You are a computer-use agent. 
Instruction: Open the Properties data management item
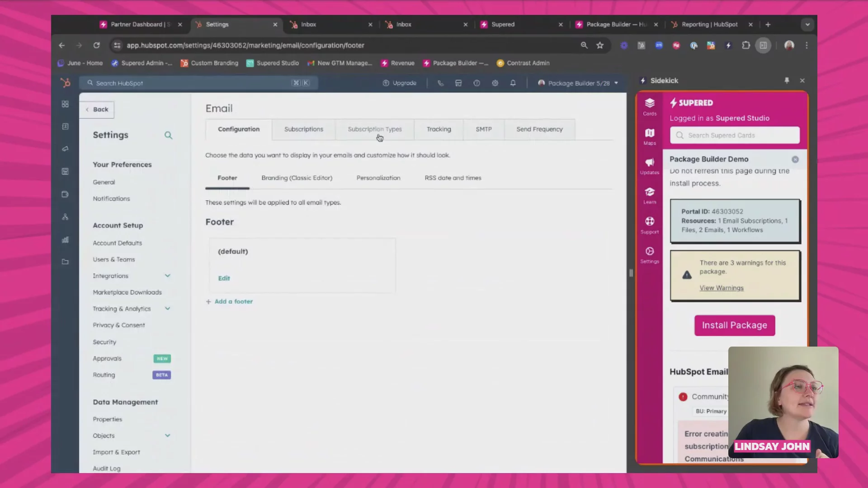[x=107, y=419]
